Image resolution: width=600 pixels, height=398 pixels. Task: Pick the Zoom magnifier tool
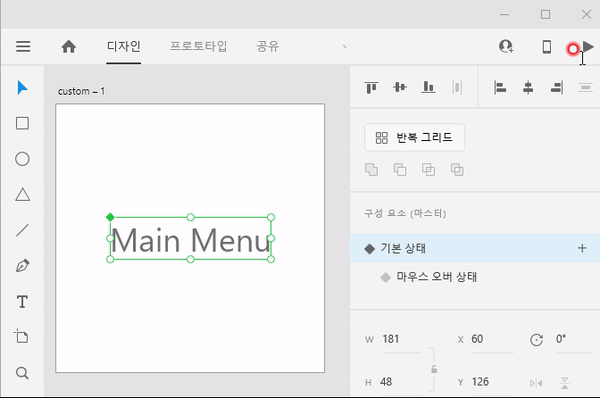22,372
